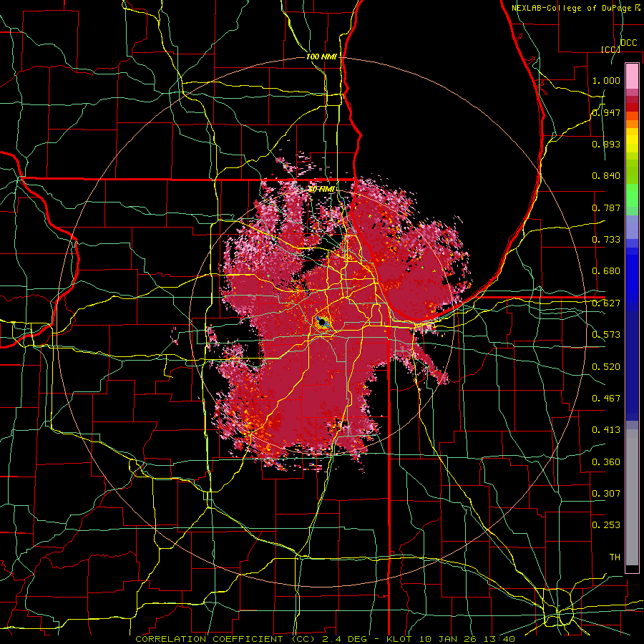Click the DCC label above the color bar
Viewport: 644px width, 644px height.
click(628, 43)
